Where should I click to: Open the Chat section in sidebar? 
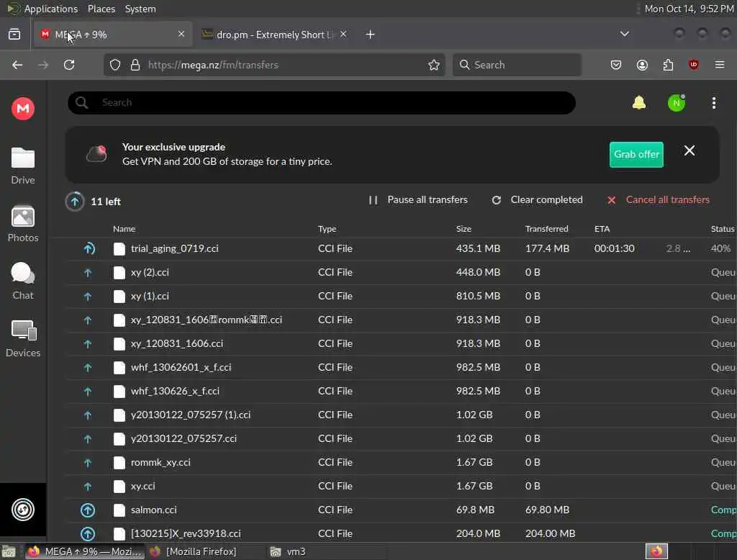22,281
